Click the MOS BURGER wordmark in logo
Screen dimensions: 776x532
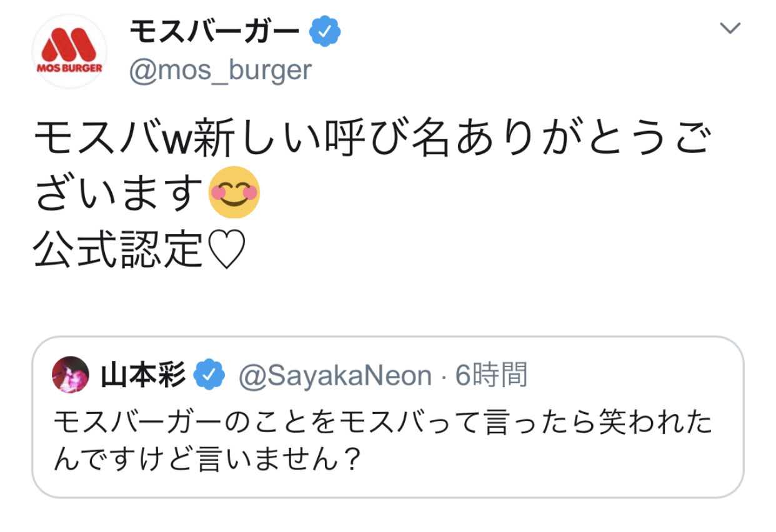tap(69, 67)
